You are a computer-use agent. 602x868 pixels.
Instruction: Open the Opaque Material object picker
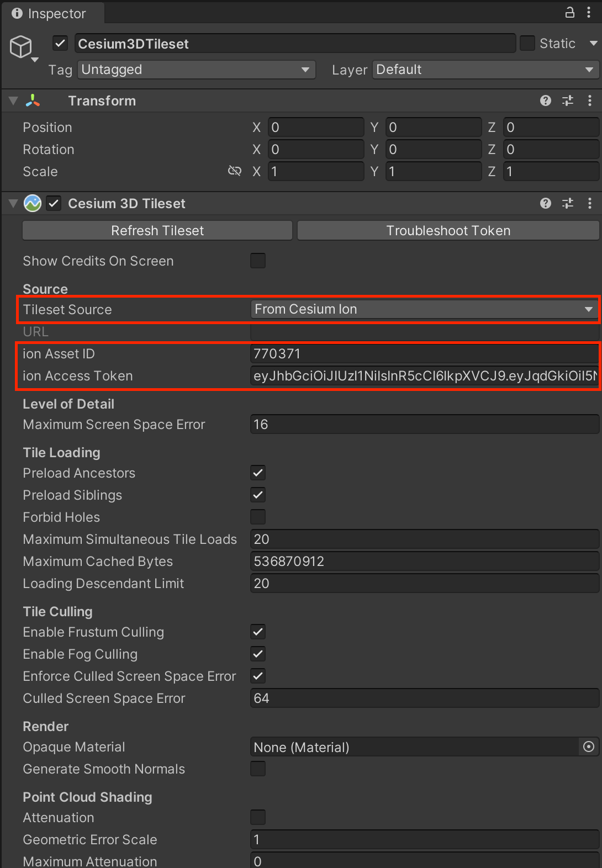pyautogui.click(x=589, y=747)
